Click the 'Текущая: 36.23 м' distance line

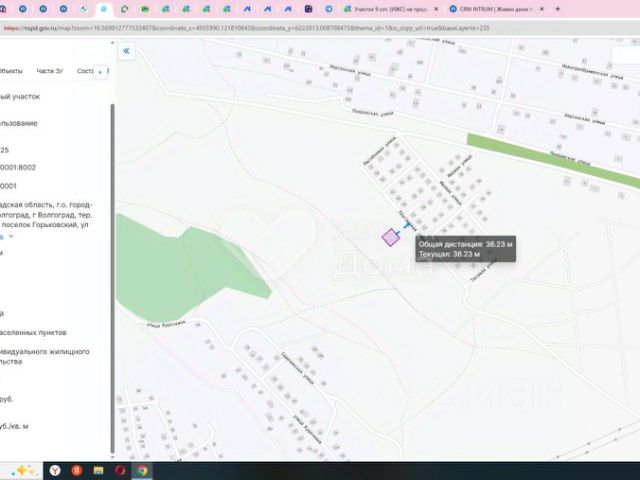point(449,254)
